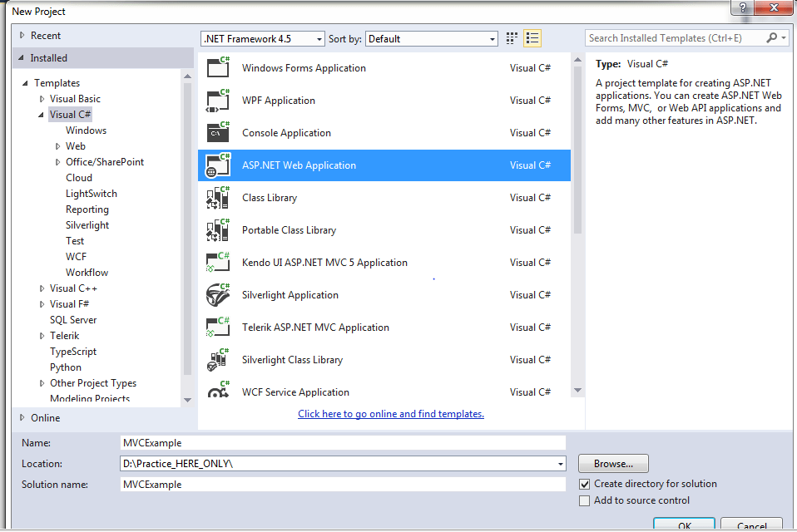This screenshot has height=532, width=797.
Task: Click the template list scroll down arrow
Action: (x=577, y=391)
